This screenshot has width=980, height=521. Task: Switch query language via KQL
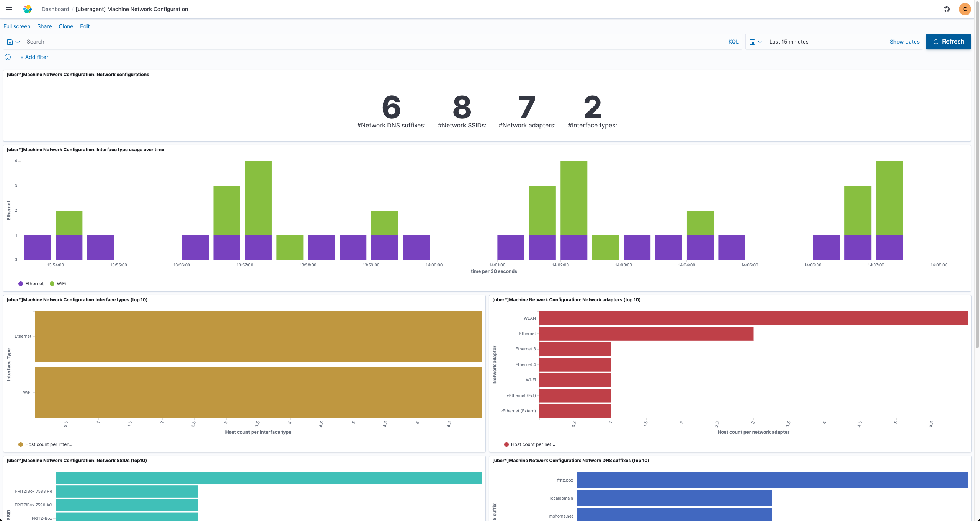point(733,42)
